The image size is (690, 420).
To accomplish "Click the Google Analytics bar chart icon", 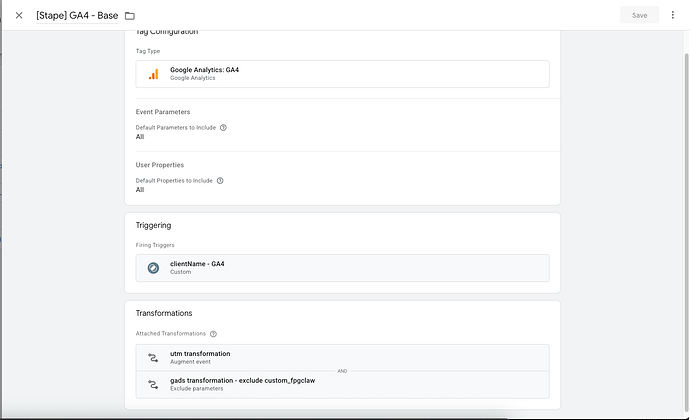I will 153,74.
